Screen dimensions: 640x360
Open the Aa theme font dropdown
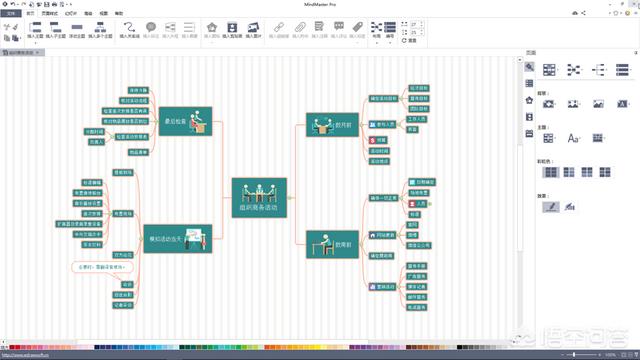click(x=573, y=138)
